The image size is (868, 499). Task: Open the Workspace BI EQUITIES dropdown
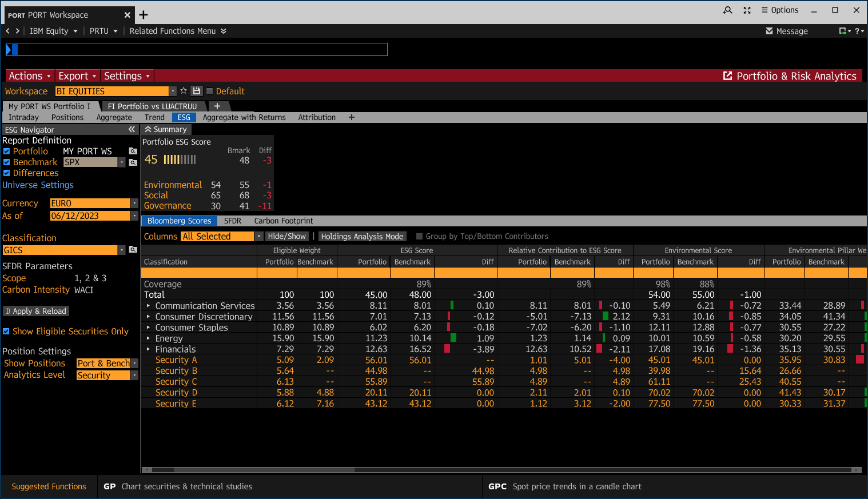[173, 91]
